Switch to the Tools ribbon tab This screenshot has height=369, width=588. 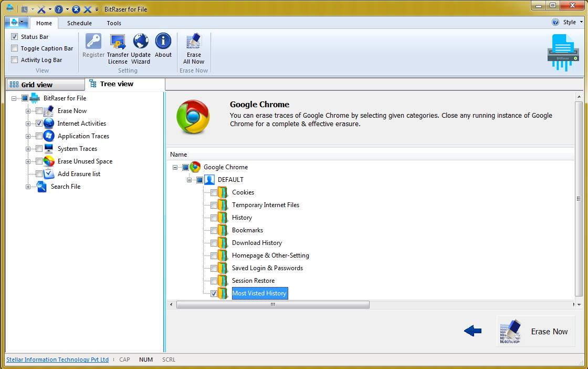tap(114, 23)
